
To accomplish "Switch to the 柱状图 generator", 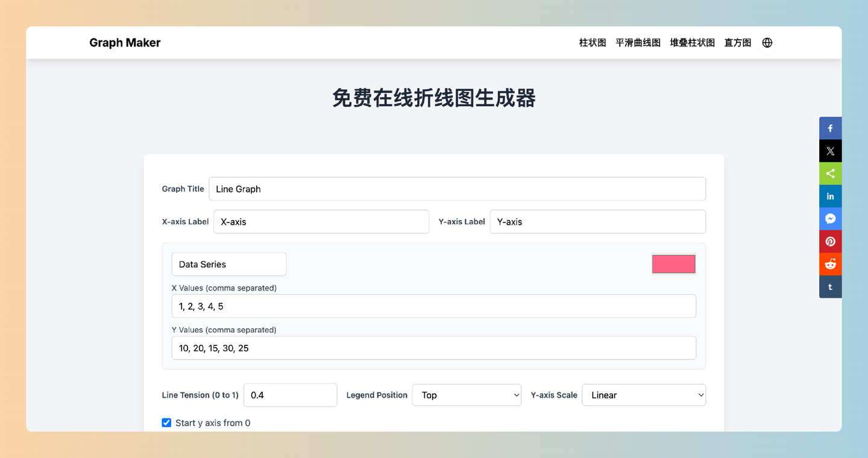I will click(x=592, y=42).
